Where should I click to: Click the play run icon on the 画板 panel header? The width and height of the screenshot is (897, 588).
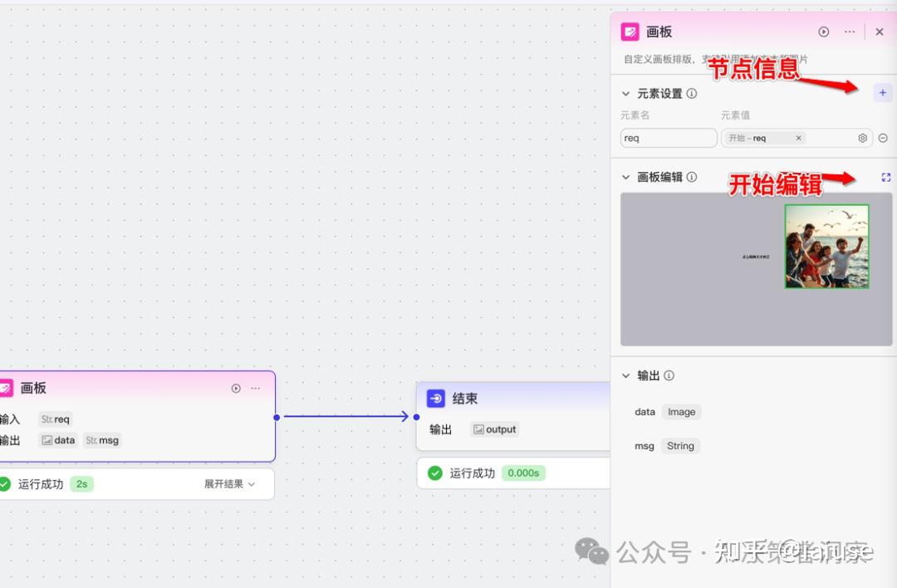(x=823, y=32)
